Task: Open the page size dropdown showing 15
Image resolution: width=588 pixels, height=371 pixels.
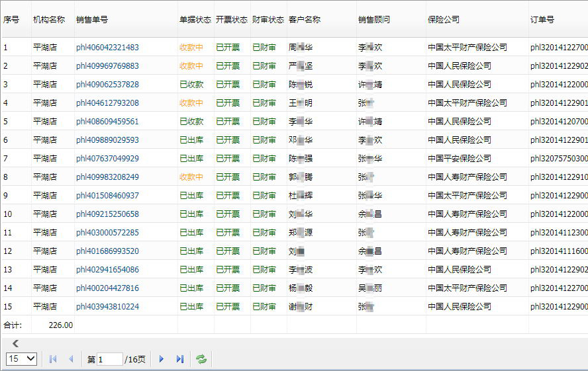Action: 21,358
